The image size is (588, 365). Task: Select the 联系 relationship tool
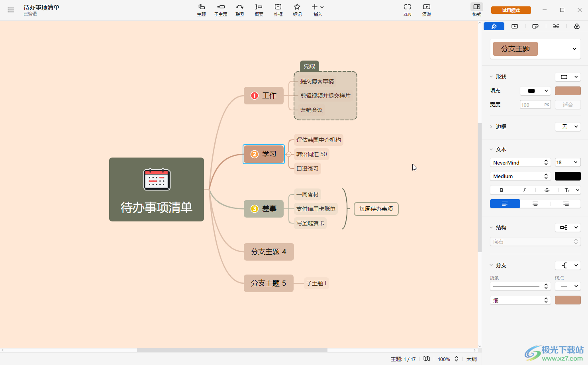[x=240, y=10]
